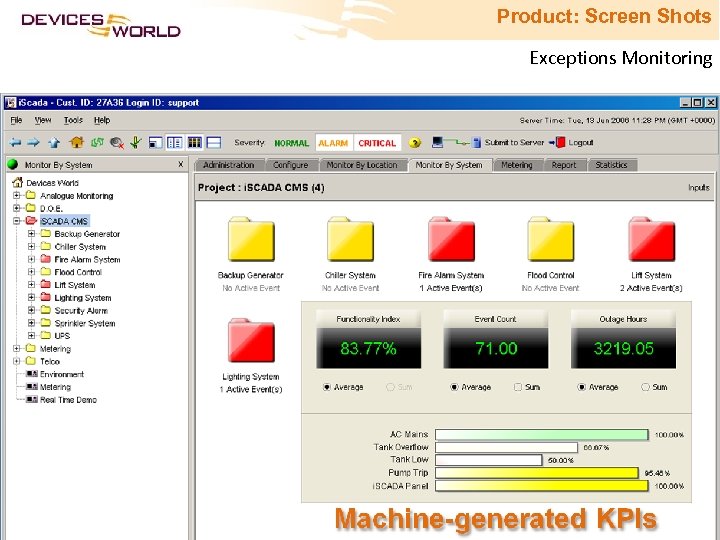Expand the Sprinkler System tree node

[31, 323]
